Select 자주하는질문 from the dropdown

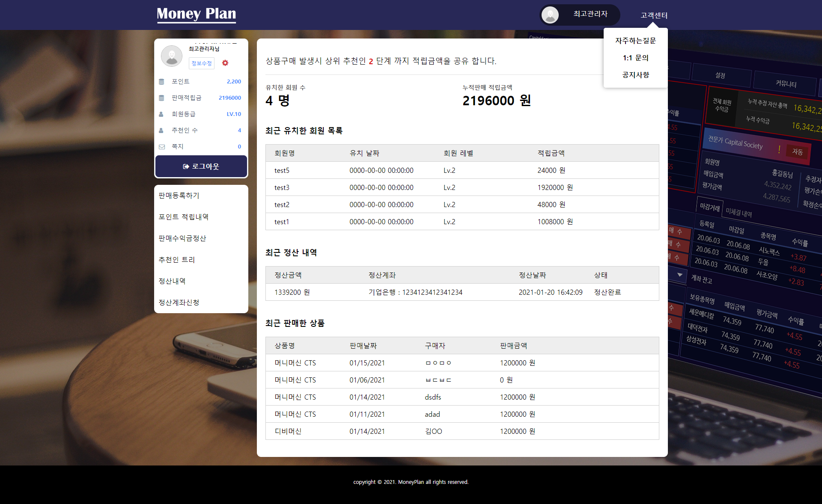pyautogui.click(x=635, y=41)
